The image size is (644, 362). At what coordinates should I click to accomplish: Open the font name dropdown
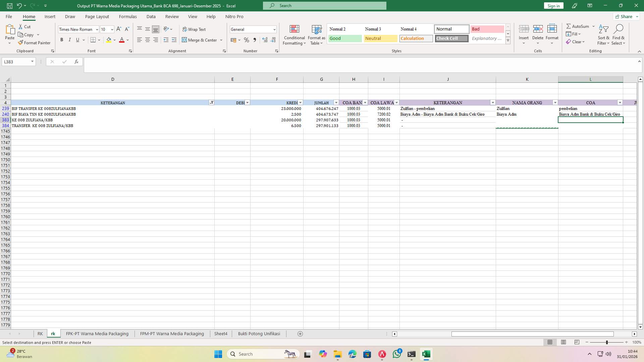pos(97,29)
